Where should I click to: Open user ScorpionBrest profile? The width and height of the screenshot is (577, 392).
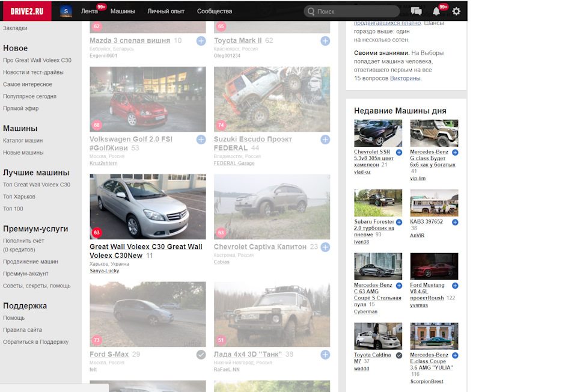pos(427,381)
